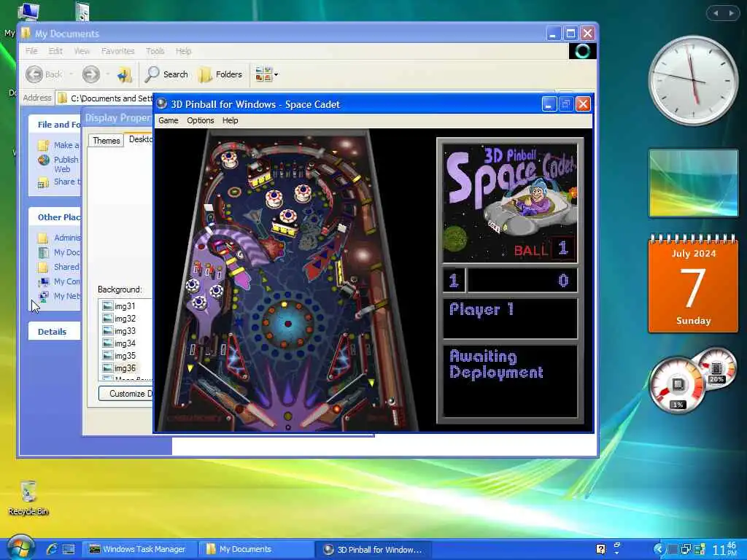
Task: Open the Shared Documents link
Action: (x=60, y=267)
